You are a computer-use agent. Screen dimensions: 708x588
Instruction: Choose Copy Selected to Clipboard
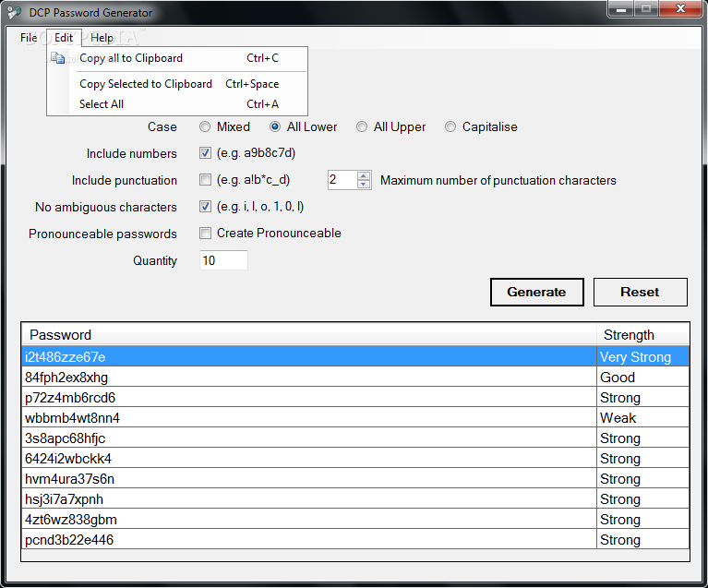[177, 84]
